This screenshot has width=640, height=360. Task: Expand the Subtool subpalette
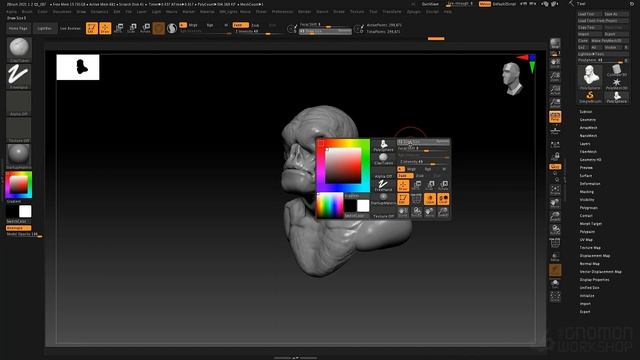pyautogui.click(x=586, y=111)
